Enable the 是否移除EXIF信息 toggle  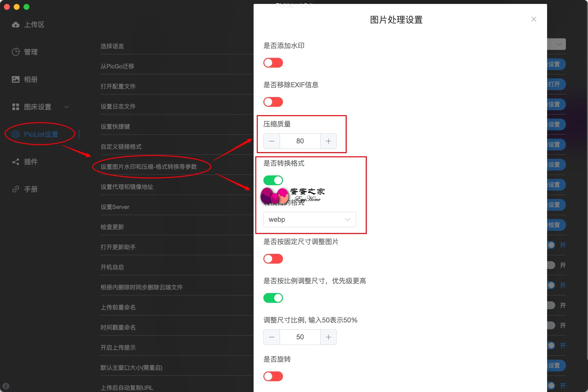(273, 102)
